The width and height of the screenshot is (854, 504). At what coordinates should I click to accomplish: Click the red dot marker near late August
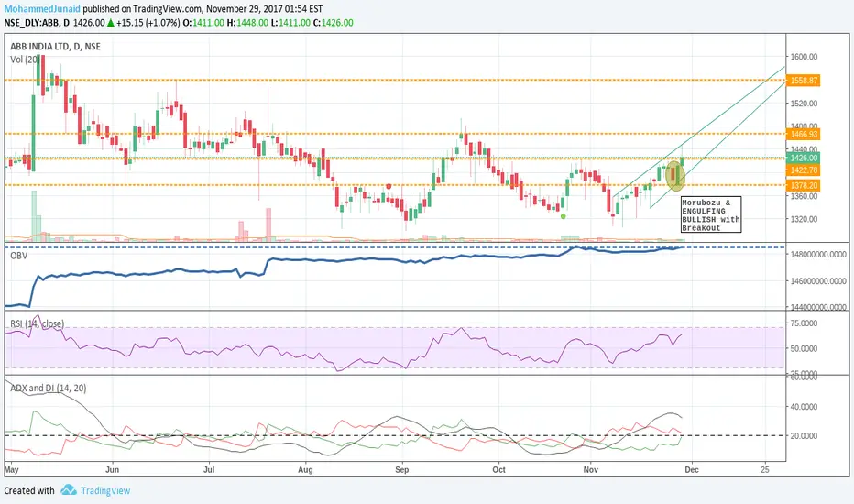pos(389,186)
